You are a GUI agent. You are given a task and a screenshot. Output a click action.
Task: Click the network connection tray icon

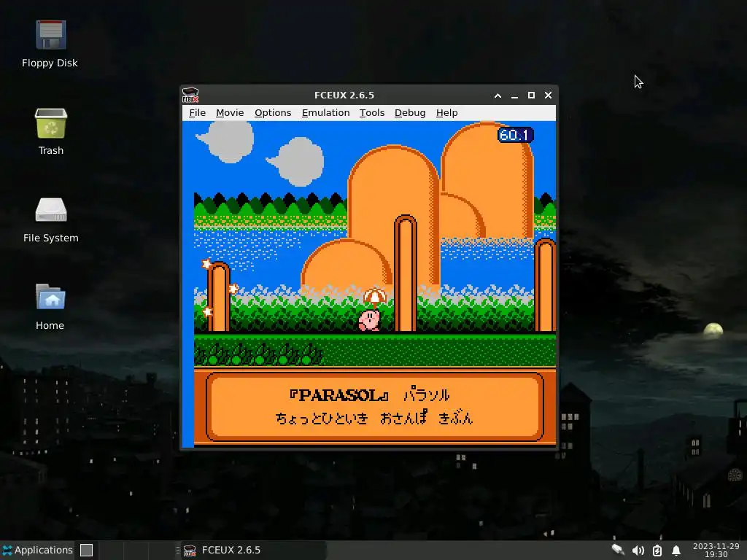(618, 550)
